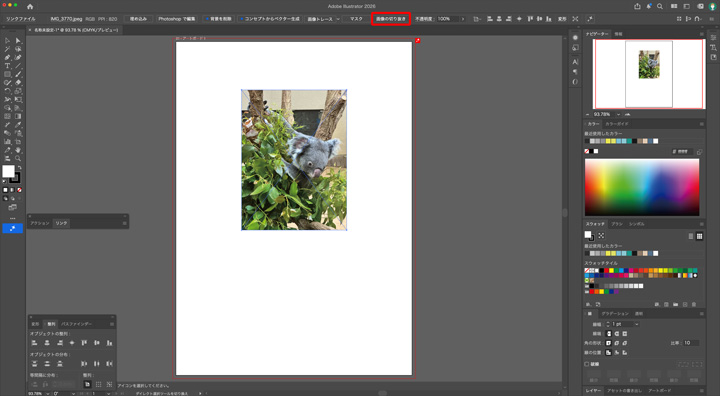
Task: Open the Paragraph panel icon in the dock
Action: click(x=575, y=72)
